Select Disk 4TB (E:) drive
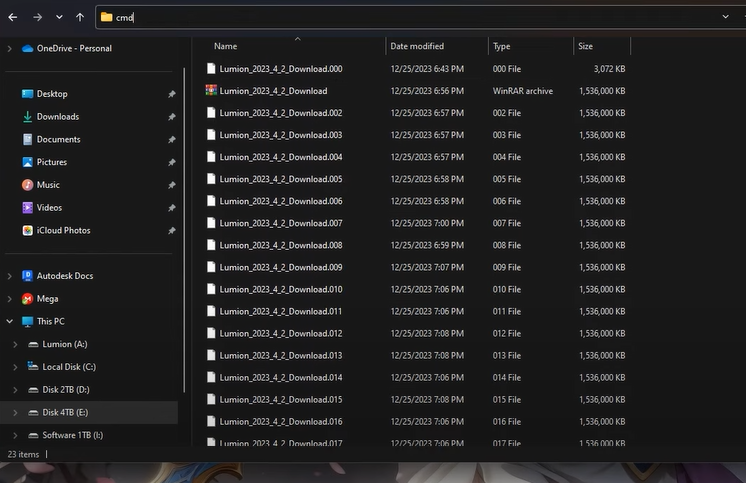Screen dimensions: 746x483 tap(65, 412)
